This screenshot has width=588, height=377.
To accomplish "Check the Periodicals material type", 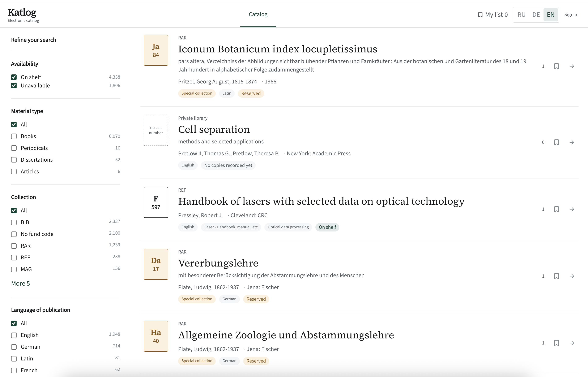I will [14, 148].
